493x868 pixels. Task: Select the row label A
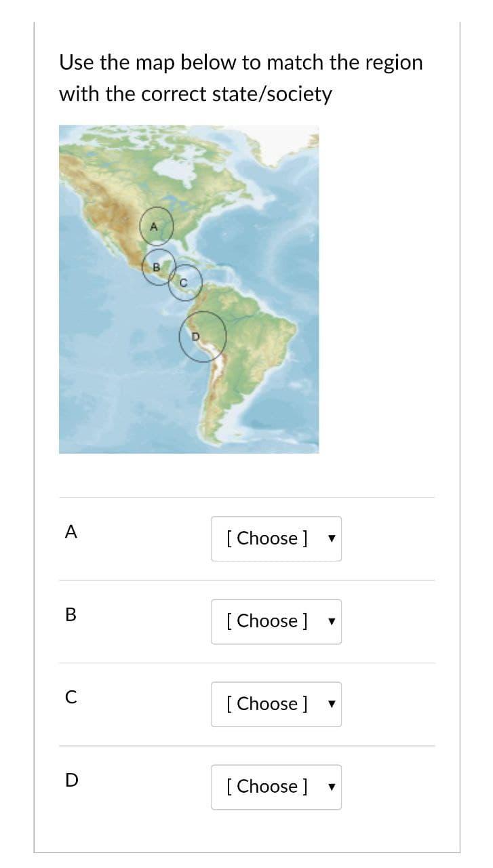tap(71, 532)
